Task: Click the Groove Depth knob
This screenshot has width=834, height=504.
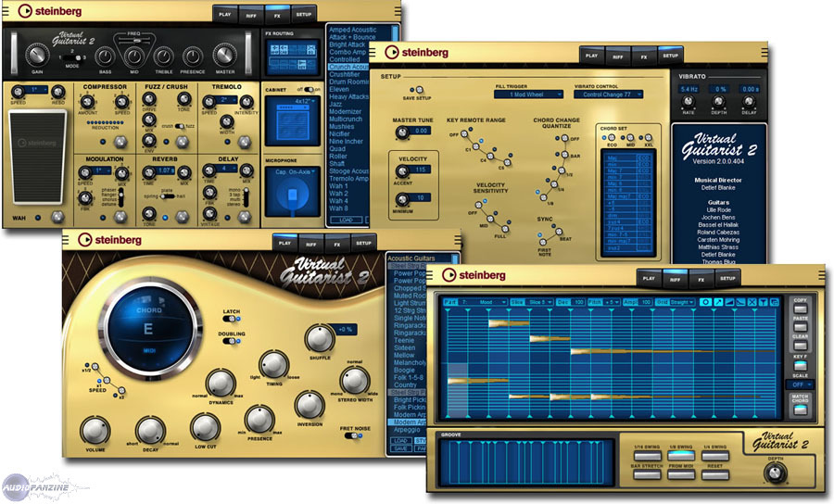Action: (776, 472)
